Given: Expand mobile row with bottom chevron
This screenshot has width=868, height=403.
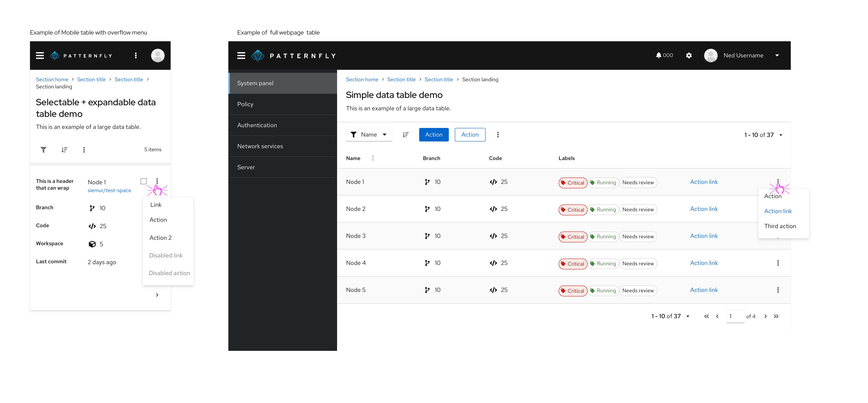Looking at the screenshot, I should click(x=157, y=295).
